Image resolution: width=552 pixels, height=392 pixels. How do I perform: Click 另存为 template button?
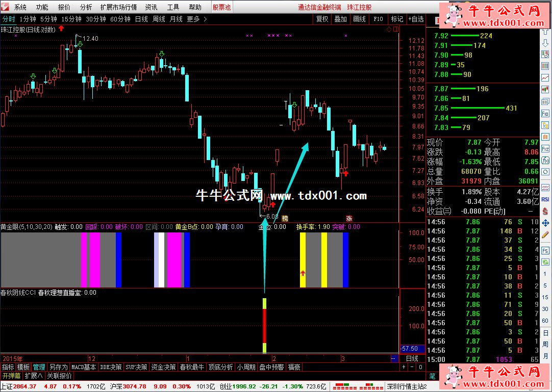pos(58,367)
